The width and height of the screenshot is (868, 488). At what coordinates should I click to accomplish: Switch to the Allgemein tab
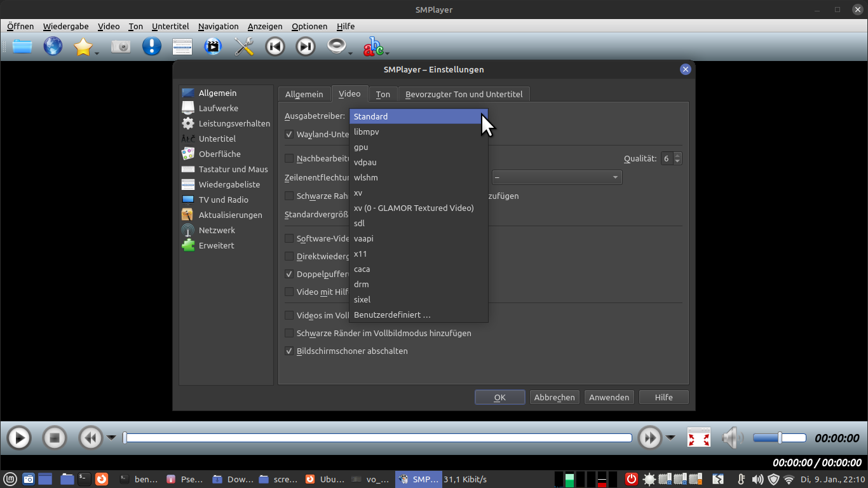[x=304, y=94]
